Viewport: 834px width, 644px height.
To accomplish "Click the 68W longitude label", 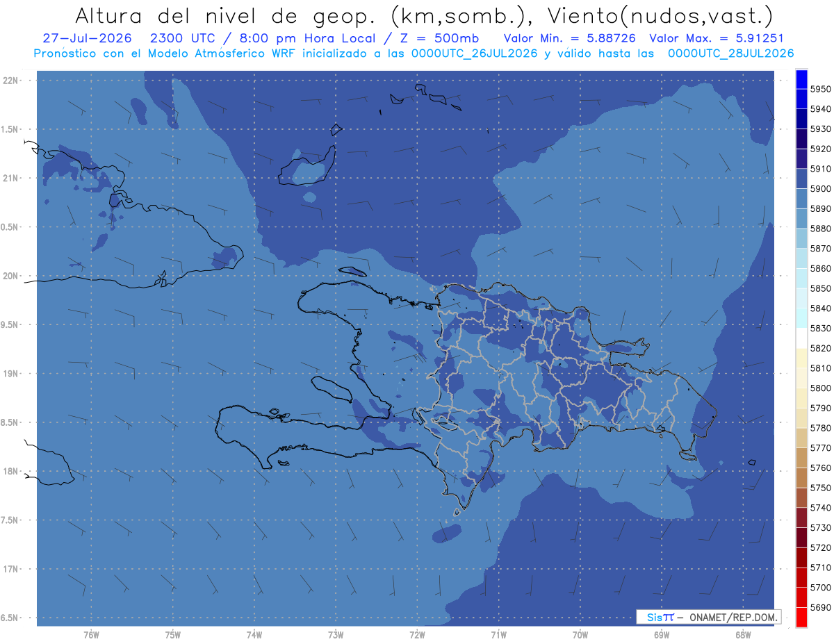I will pyautogui.click(x=743, y=634).
